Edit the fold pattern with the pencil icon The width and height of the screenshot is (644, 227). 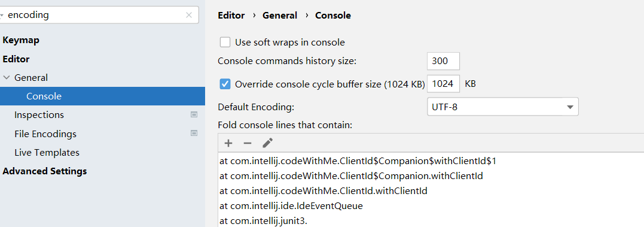click(x=267, y=143)
